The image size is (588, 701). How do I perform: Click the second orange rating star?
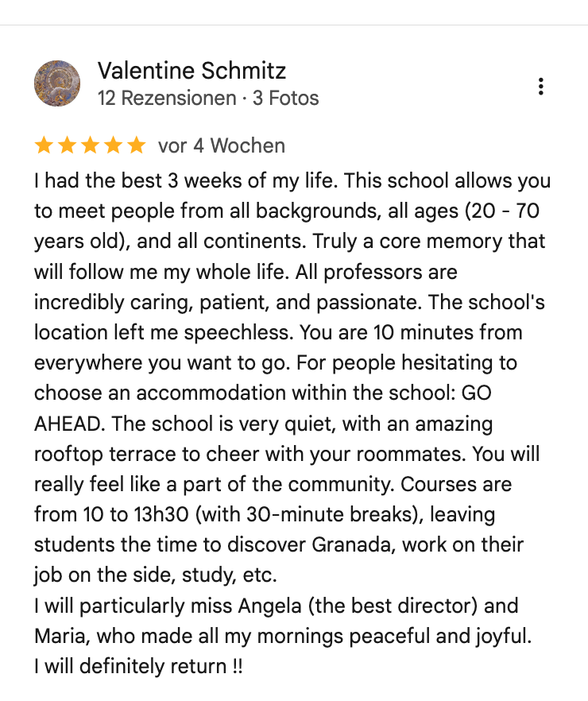click(68, 145)
